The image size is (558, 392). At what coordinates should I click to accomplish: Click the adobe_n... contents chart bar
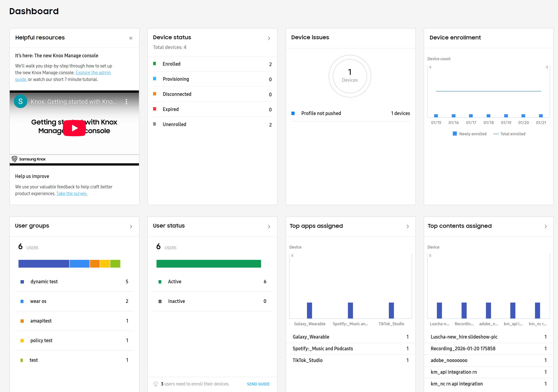click(488, 310)
